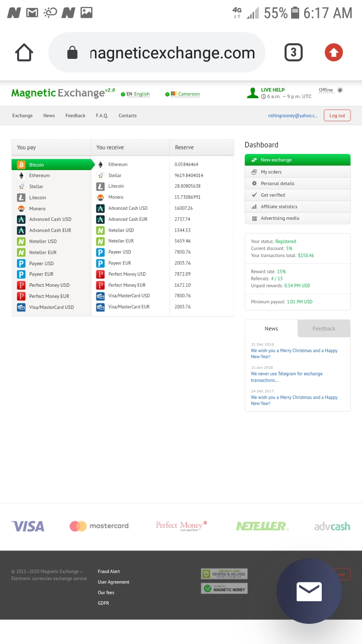Click Visa/MasterCard EUR icon in You receive

[x=100, y=306]
